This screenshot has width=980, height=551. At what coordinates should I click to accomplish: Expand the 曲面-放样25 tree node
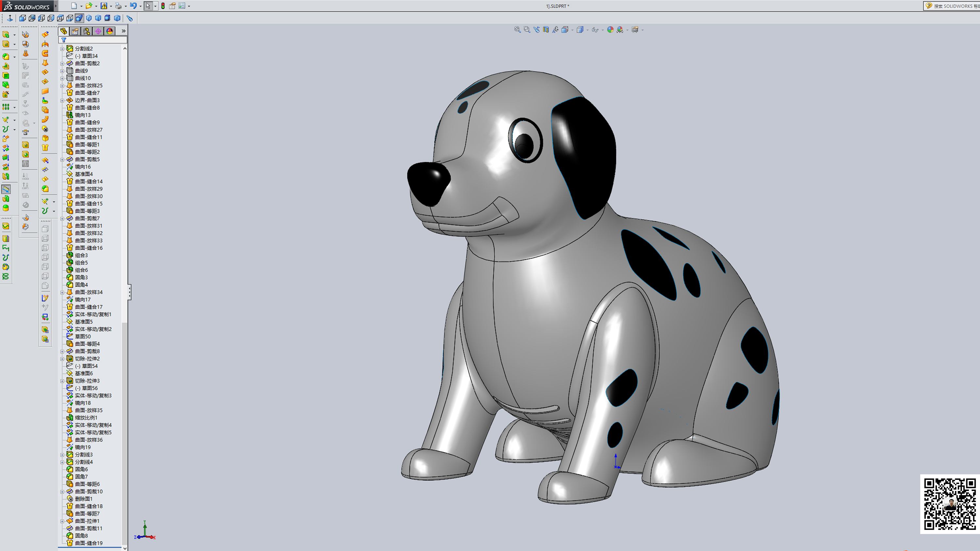click(62, 85)
